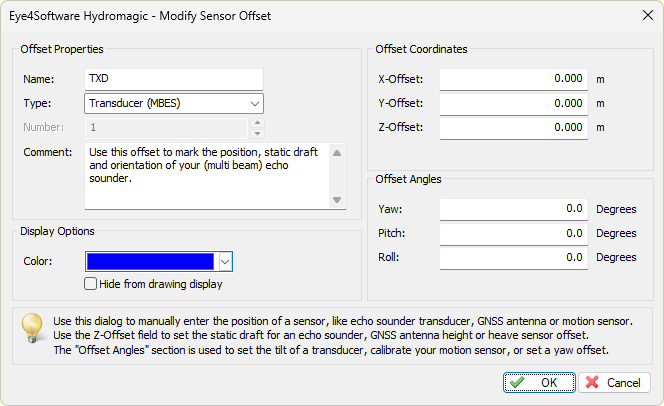This screenshot has width=664, height=406.
Task: Click the Comment scrollbar up arrow
Action: [x=337, y=153]
